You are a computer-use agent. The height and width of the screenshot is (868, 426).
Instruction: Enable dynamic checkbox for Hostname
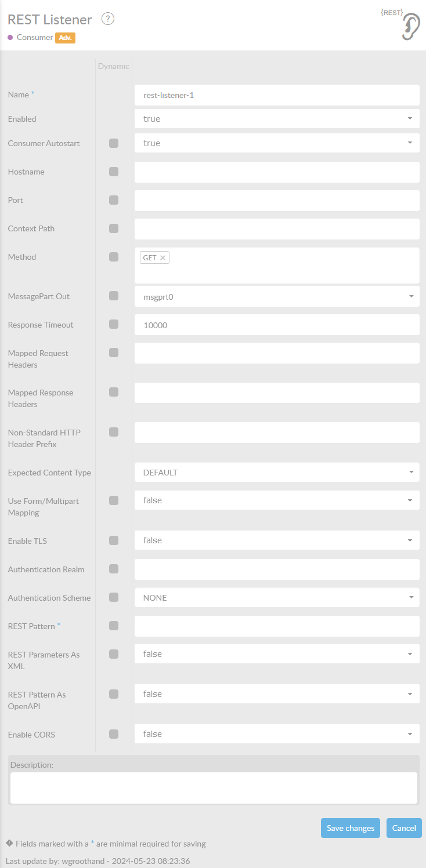click(114, 172)
